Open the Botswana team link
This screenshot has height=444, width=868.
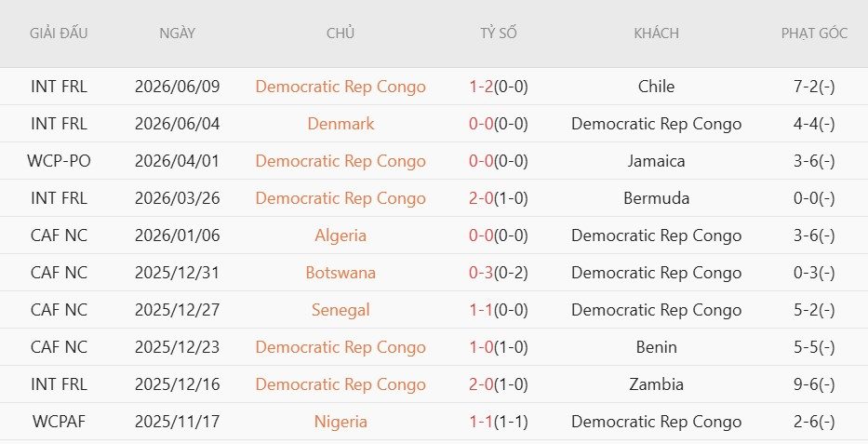341,273
